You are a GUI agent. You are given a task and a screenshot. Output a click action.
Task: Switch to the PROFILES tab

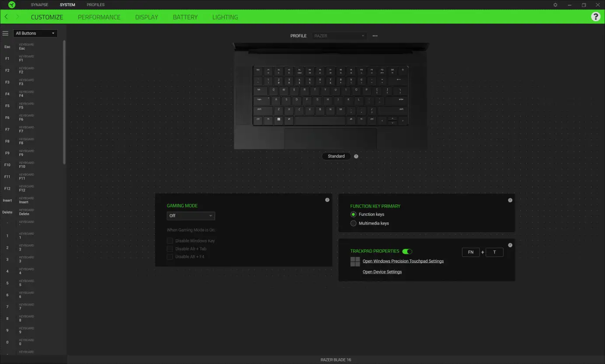click(95, 4)
